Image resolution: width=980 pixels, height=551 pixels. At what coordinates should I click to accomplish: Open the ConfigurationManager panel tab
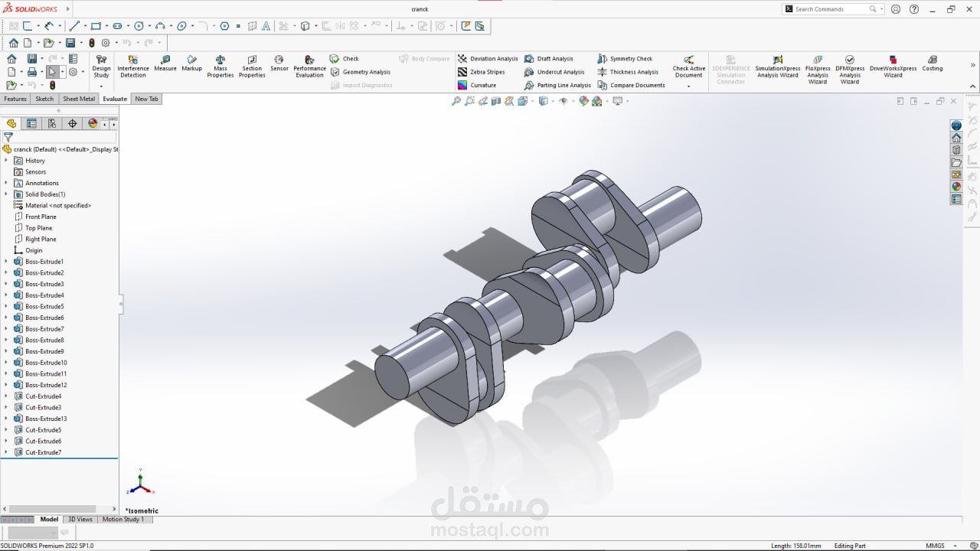52,123
